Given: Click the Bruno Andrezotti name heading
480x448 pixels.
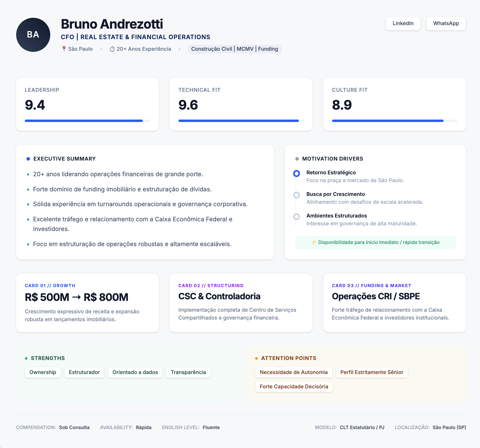Looking at the screenshot, I should coord(112,24).
